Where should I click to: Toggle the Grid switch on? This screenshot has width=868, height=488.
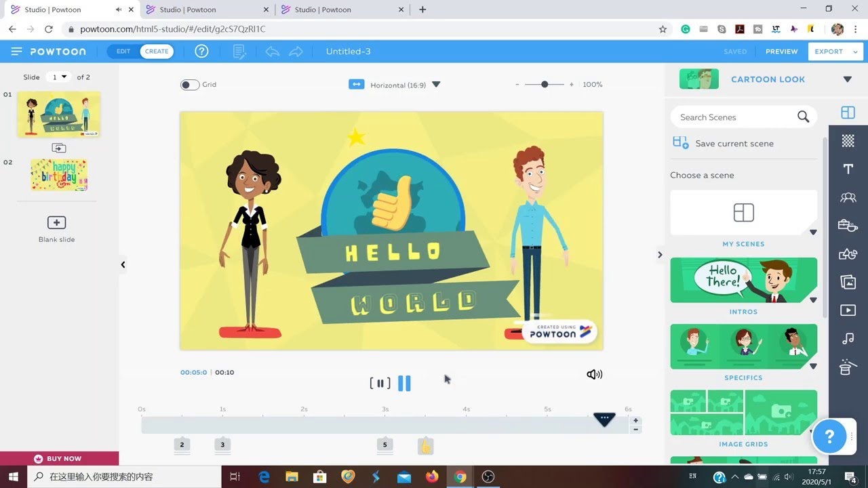pos(190,85)
